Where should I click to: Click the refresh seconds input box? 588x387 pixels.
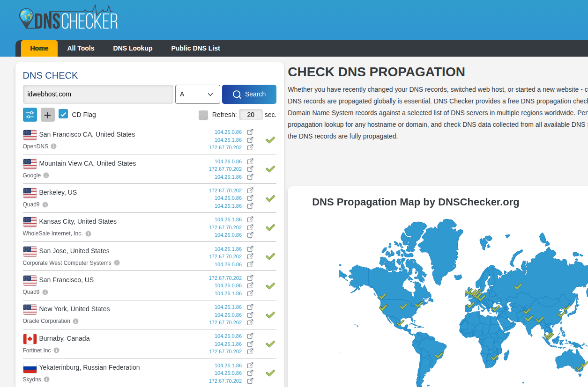tap(251, 115)
